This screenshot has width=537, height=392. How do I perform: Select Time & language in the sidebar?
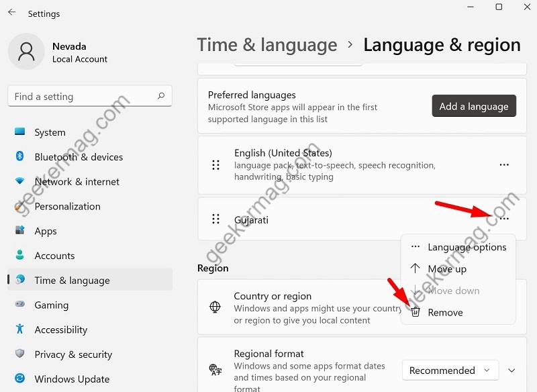pyautogui.click(x=90, y=280)
